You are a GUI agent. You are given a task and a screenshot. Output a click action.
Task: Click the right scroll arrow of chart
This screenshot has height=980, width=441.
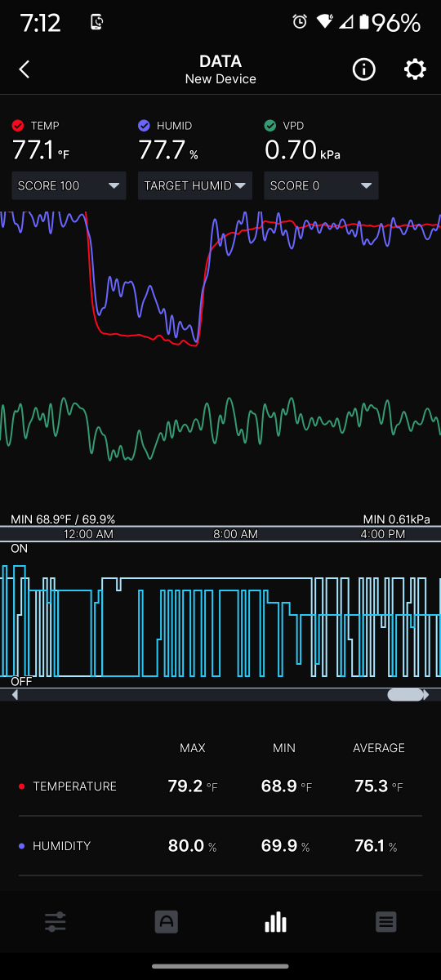pyautogui.click(x=427, y=695)
